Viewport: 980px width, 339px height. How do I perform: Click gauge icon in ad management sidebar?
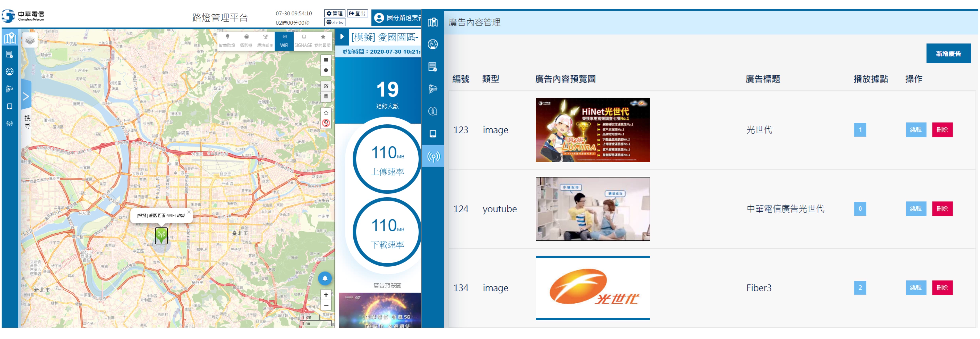[432, 44]
